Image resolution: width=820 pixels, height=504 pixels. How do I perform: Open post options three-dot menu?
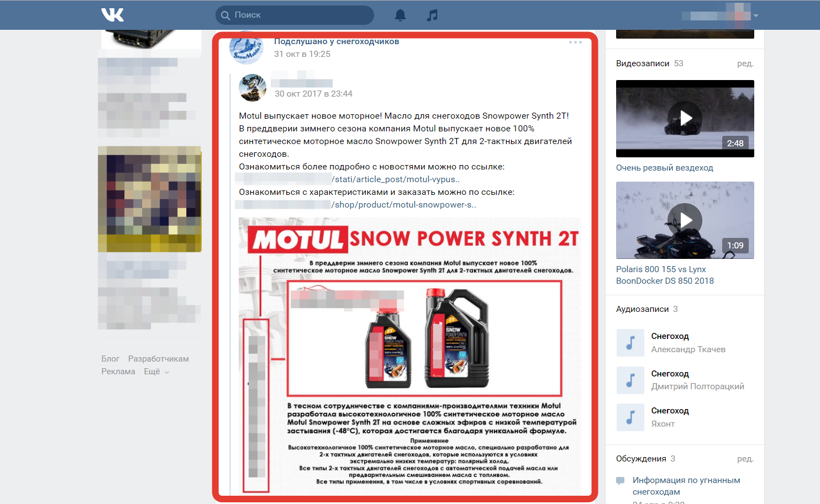575,43
